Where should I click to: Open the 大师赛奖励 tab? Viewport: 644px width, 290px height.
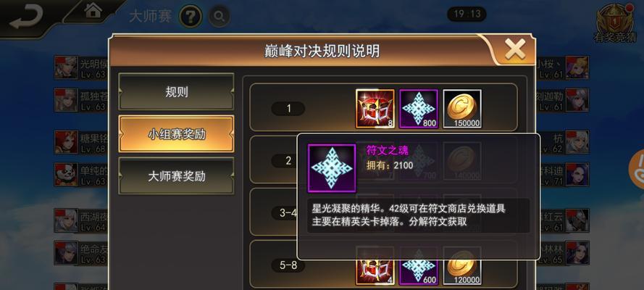pos(176,176)
